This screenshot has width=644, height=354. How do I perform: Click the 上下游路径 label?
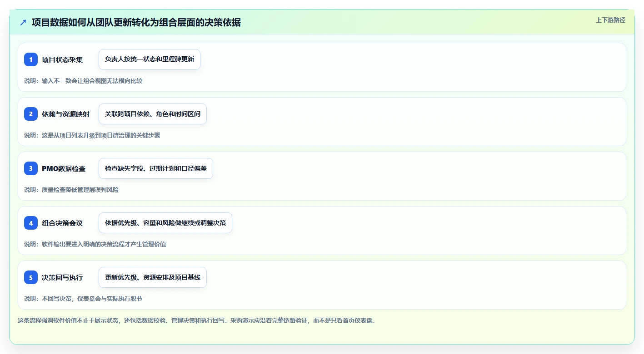(x=610, y=20)
